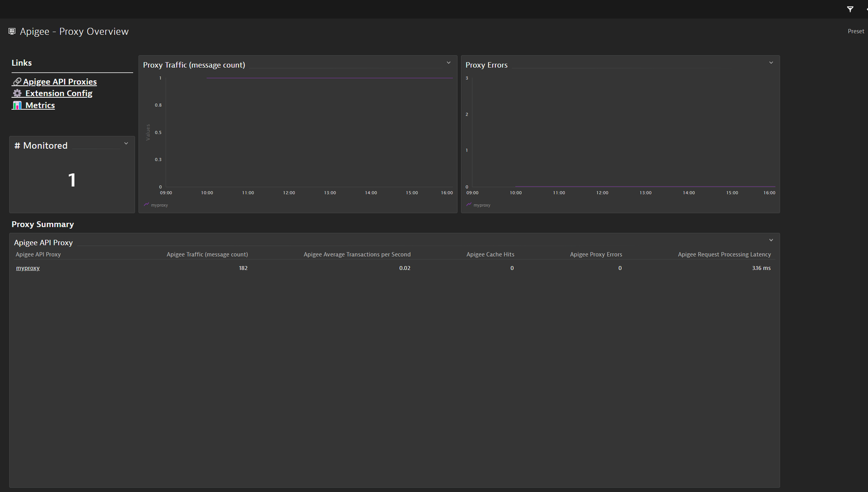The image size is (868, 492).
Task: Click the 182 traffic value cell
Action: [243, 268]
